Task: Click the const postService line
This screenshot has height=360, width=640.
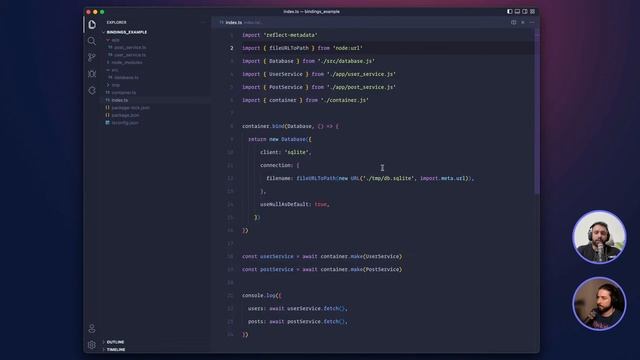Action: 322,270
